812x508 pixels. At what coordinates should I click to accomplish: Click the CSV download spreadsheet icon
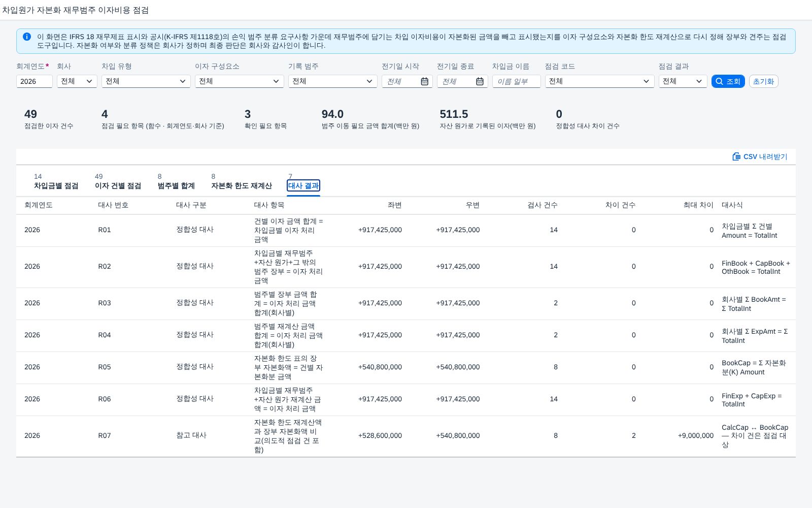[x=736, y=156]
